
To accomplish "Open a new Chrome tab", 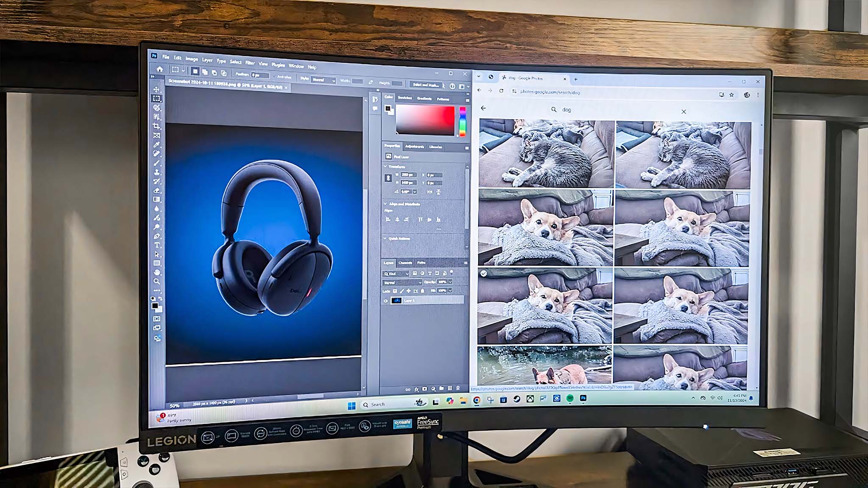I will 576,79.
